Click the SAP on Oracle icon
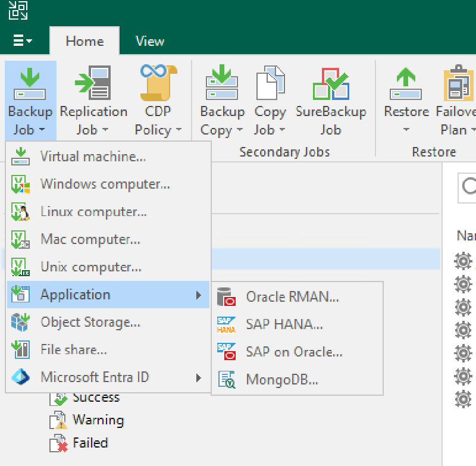 (x=227, y=352)
